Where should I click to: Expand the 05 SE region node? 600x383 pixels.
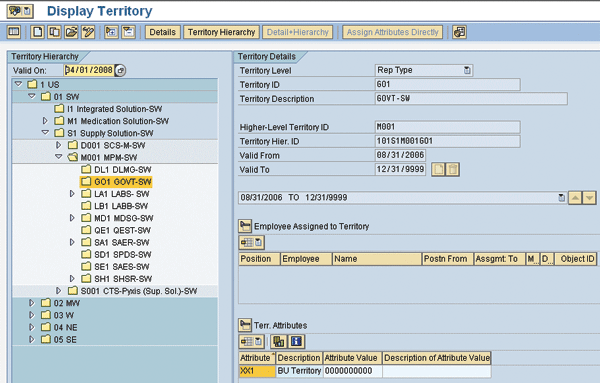(32, 339)
